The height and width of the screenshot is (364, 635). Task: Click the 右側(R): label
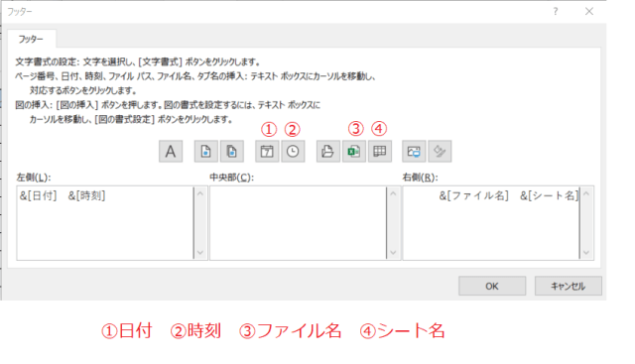tap(420, 178)
